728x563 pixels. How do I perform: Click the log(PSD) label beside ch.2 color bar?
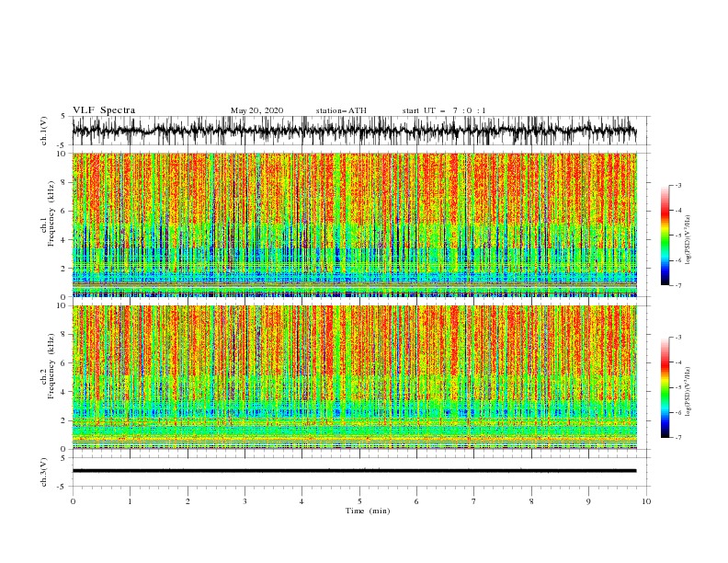(x=688, y=392)
